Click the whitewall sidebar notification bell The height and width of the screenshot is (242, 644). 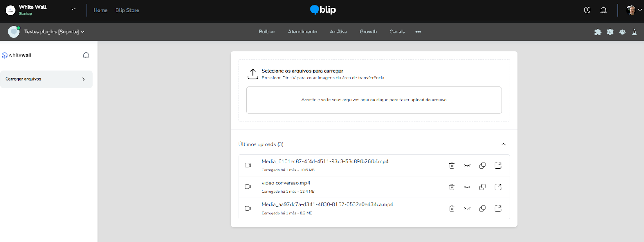86,55
